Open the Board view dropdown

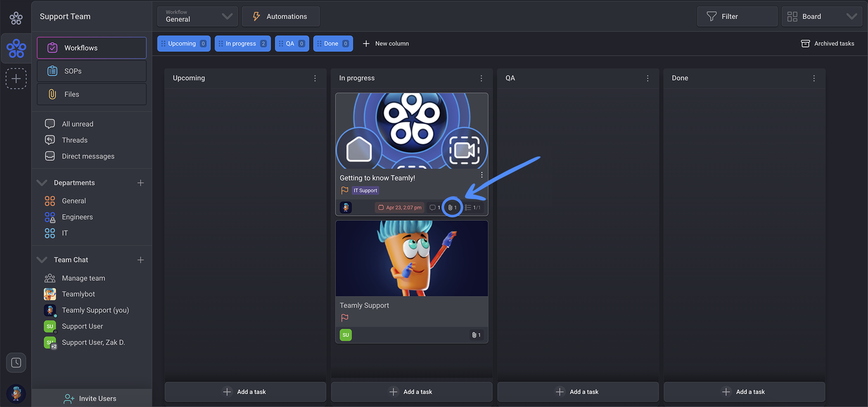point(822,16)
